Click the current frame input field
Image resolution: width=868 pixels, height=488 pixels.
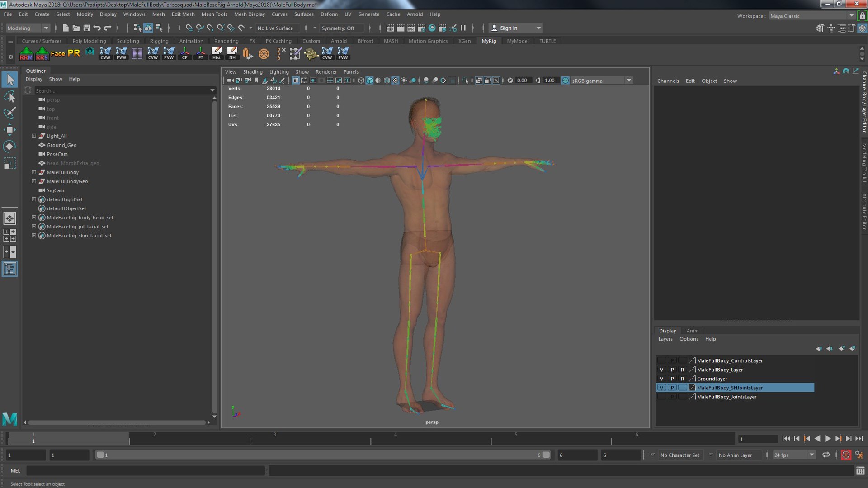[758, 439]
